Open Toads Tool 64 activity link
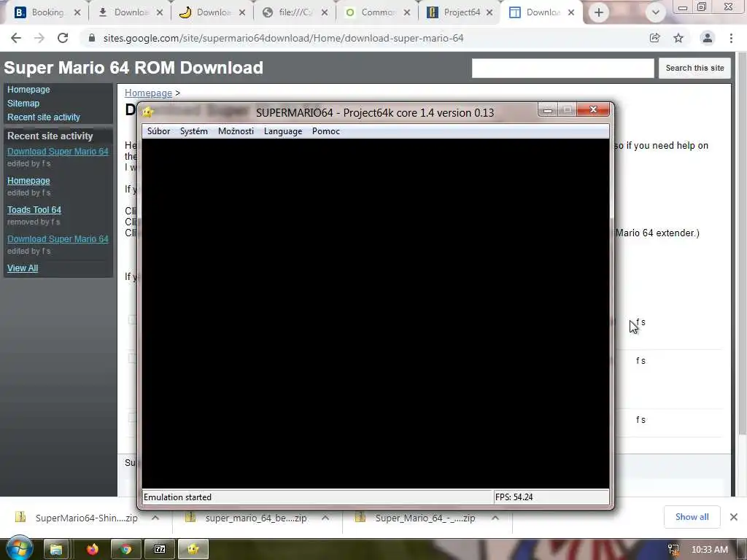This screenshot has height=560, width=747. point(34,209)
